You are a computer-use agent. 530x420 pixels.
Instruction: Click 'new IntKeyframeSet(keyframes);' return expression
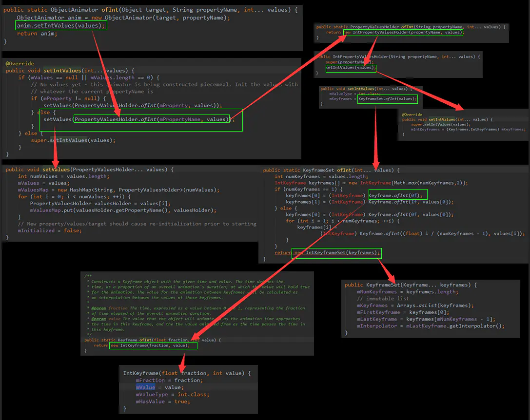point(337,253)
